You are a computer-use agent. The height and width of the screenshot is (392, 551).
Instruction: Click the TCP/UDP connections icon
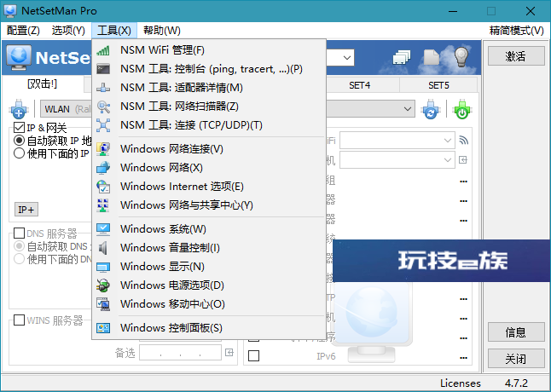click(103, 125)
